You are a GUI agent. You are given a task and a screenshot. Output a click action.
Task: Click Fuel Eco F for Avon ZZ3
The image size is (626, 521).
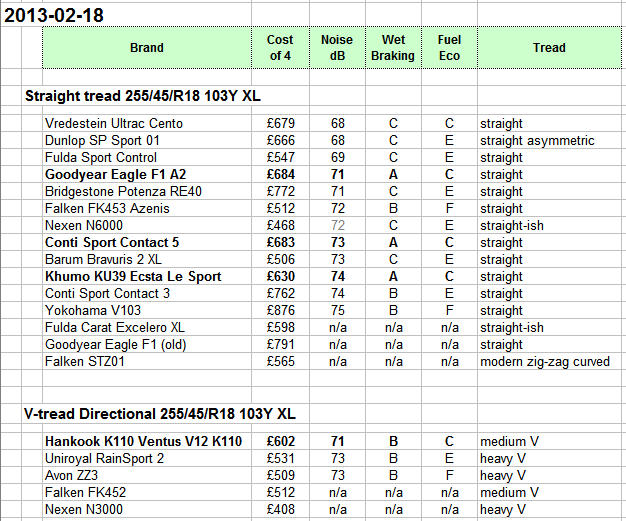450,475
